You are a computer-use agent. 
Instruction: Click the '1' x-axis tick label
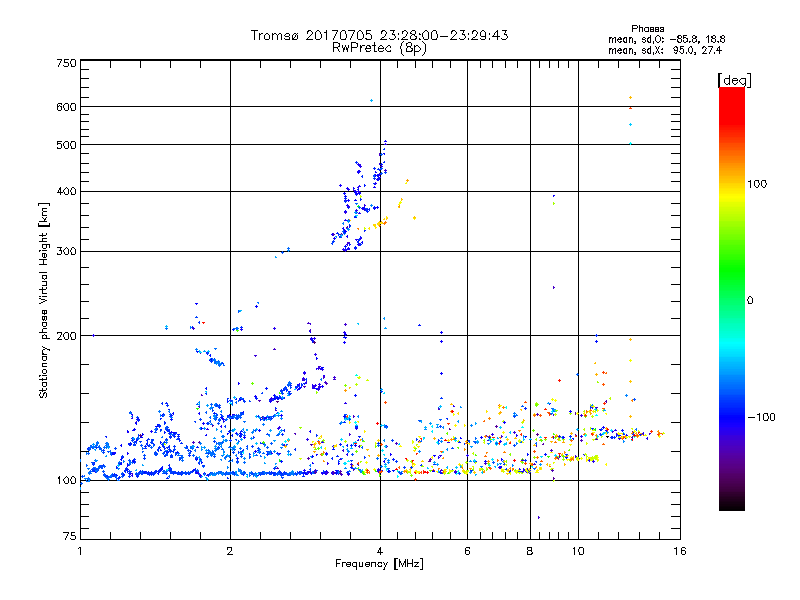(80, 551)
